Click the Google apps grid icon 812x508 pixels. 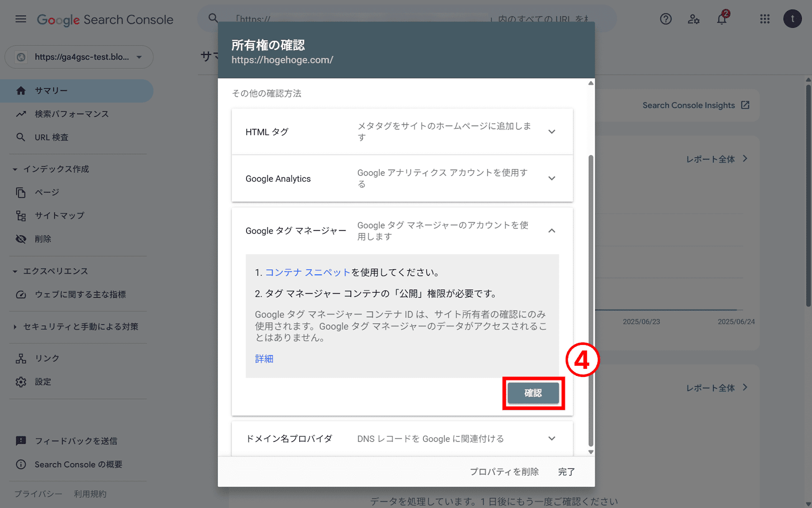(x=764, y=19)
